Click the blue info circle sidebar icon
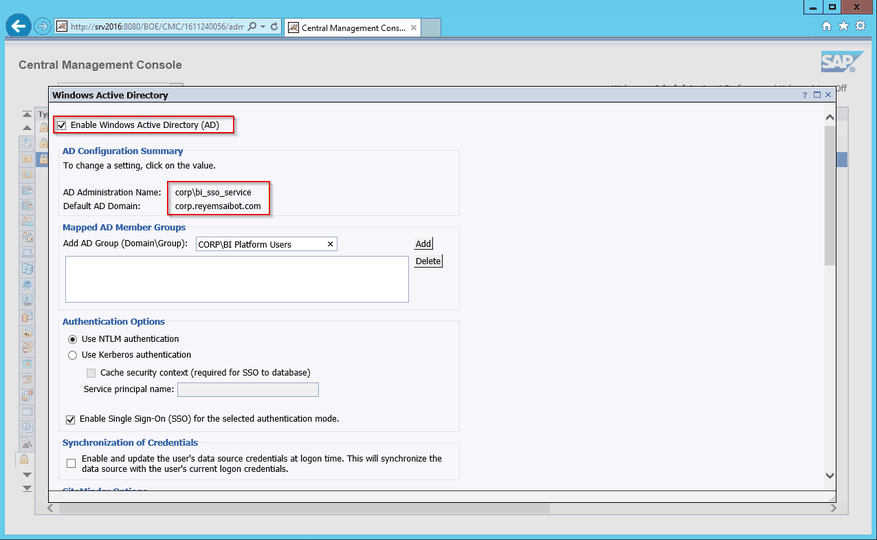This screenshot has height=540, width=877. pos(27,427)
